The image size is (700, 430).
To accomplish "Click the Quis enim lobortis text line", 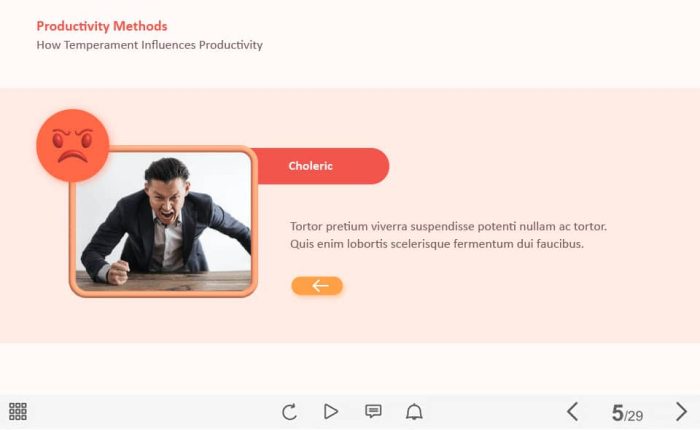I will (x=437, y=244).
